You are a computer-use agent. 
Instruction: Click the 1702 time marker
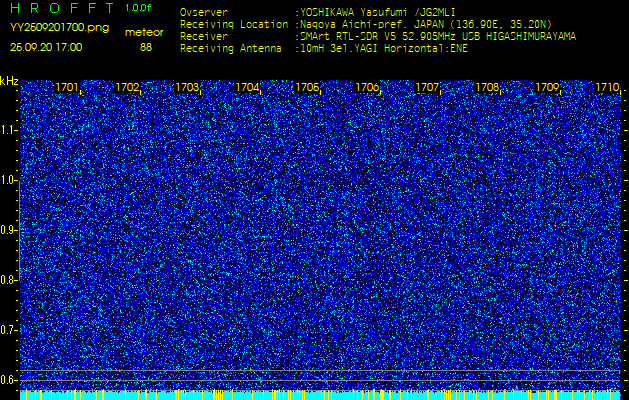click(x=127, y=87)
